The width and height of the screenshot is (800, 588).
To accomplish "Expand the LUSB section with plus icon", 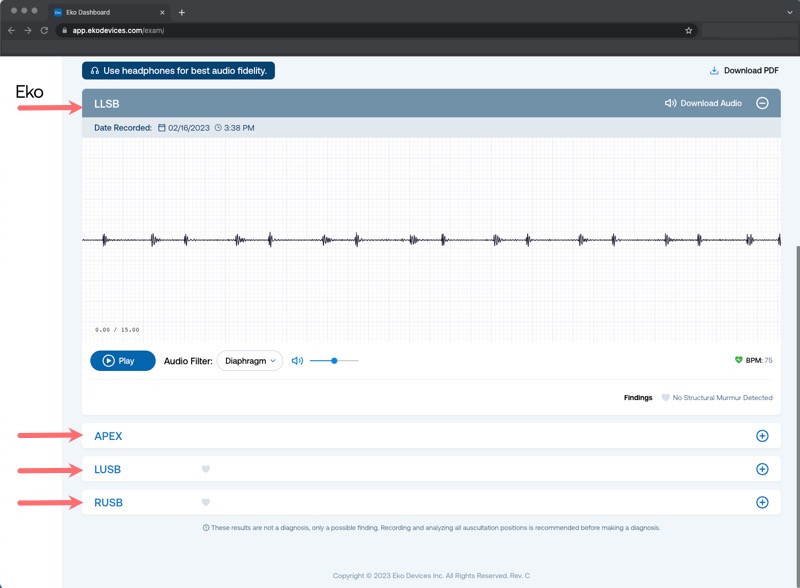I will (762, 469).
